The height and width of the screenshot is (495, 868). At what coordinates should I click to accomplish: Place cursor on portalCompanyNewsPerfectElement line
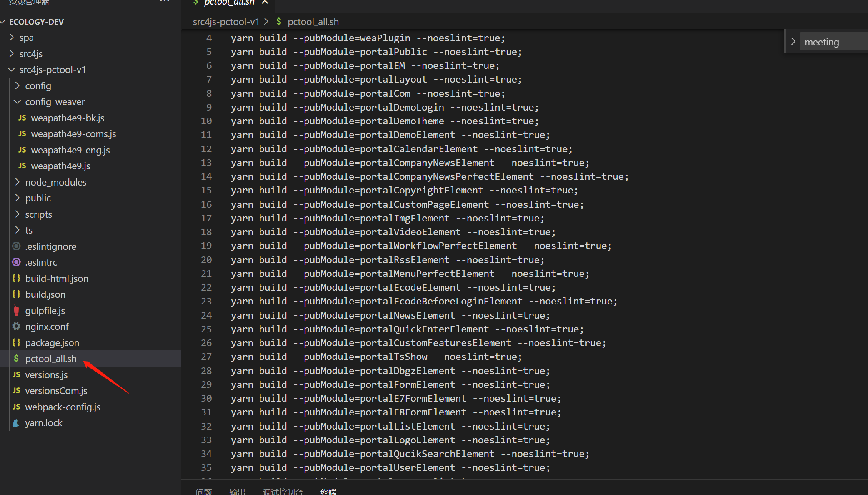[430, 176]
